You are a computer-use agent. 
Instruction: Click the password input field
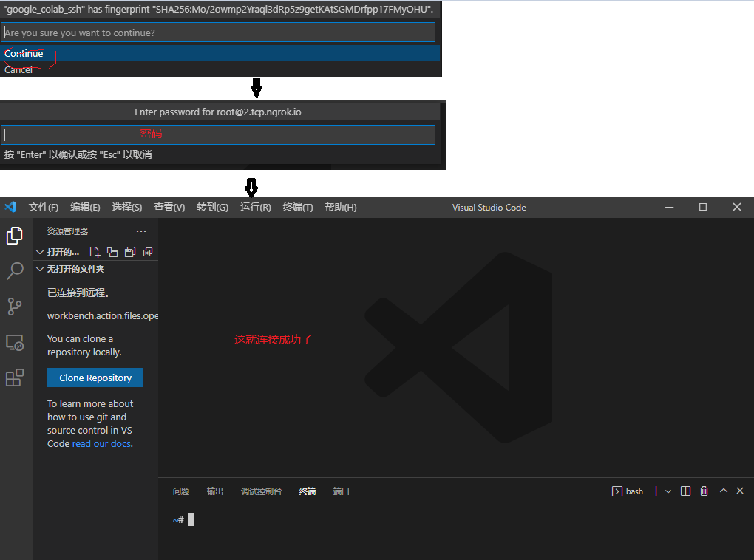coord(219,134)
